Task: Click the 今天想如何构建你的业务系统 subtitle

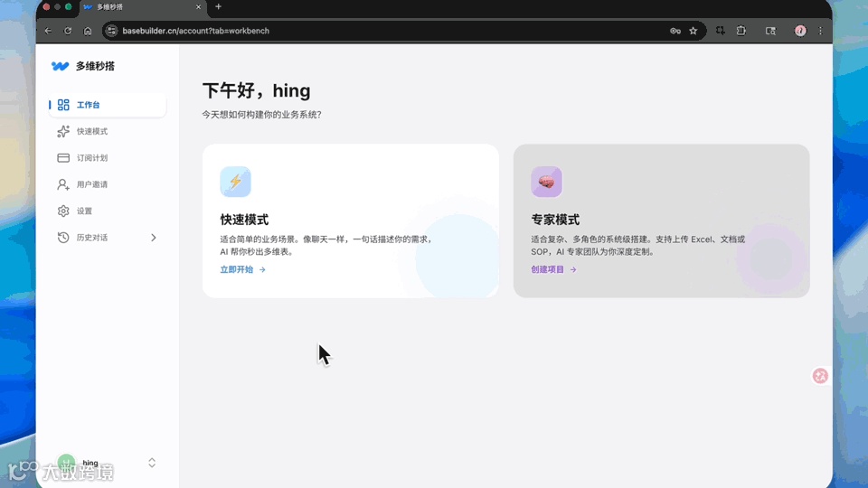Action: click(261, 115)
